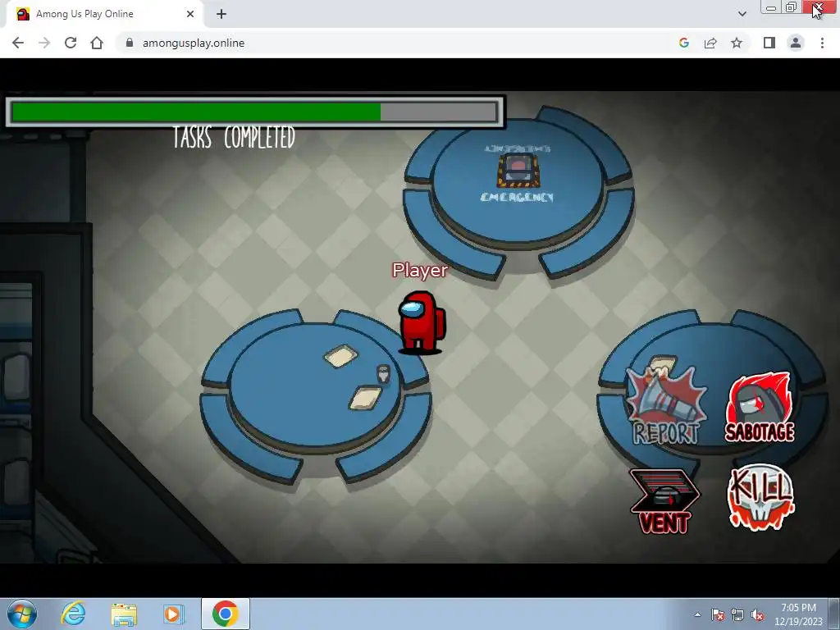840x630 pixels.
Task: Bookmark this tab with the star icon
Action: click(x=737, y=43)
